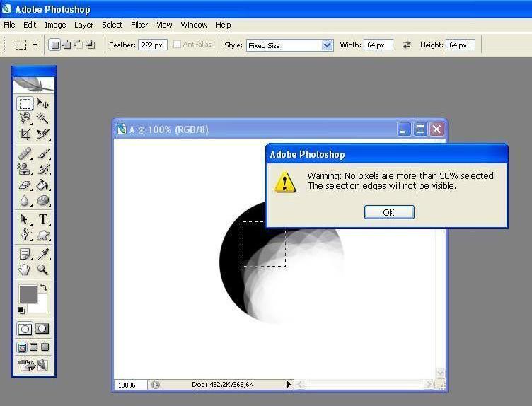Toggle the Anti-alias checkbox
Viewport: 532px width, 406px height.
point(177,45)
